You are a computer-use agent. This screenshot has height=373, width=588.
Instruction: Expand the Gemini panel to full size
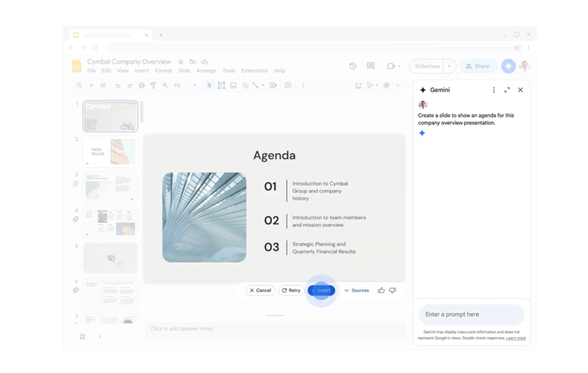507,90
